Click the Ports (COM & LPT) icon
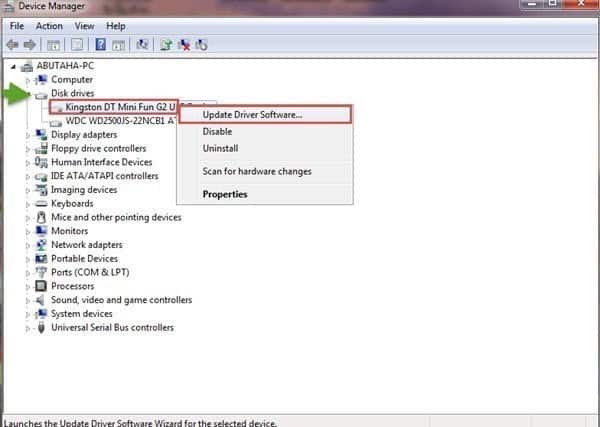The image size is (600, 427). pos(41,272)
